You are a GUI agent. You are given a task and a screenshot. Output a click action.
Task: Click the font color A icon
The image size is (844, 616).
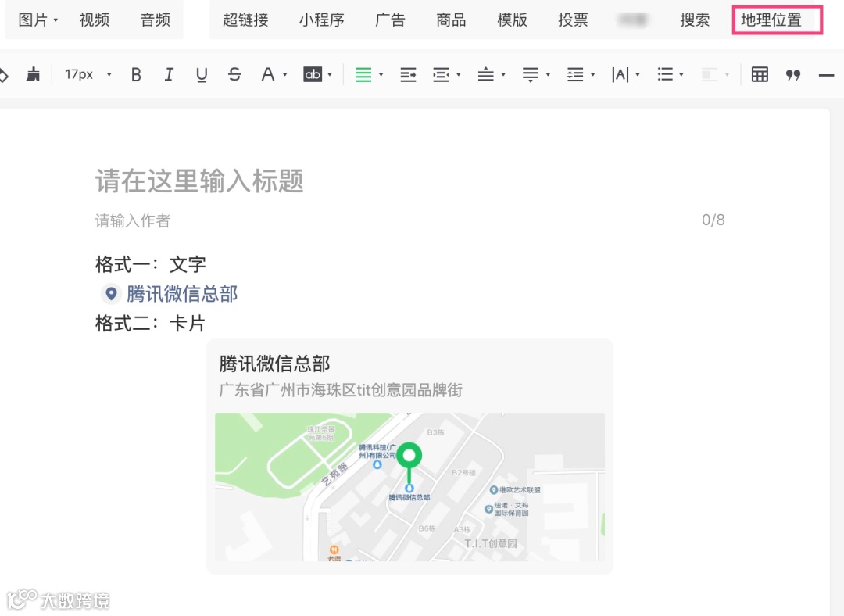[267, 74]
